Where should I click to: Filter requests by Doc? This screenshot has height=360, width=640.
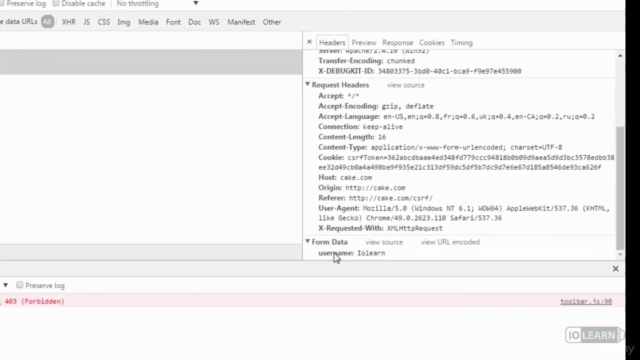[x=194, y=22]
